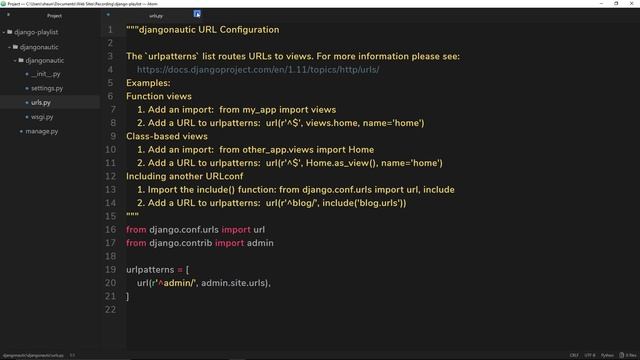Click the 'import' keyword on line 17
Viewport: 640px width, 360px height.
point(229,243)
